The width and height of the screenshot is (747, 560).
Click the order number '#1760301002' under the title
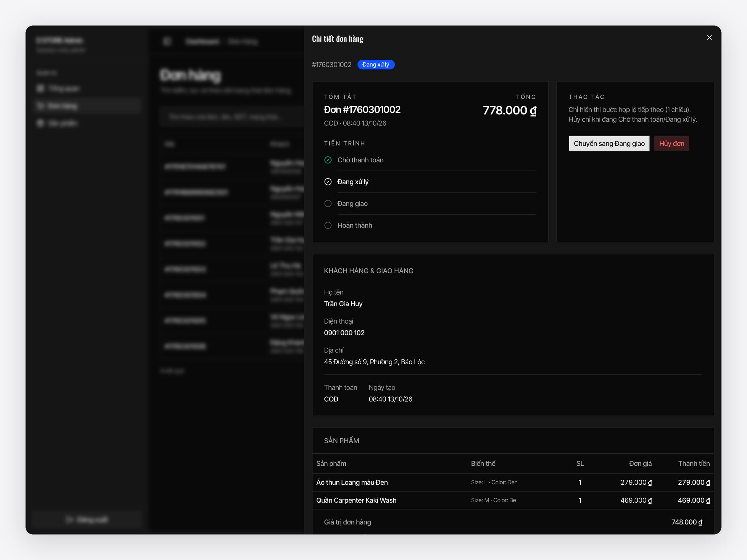point(331,64)
